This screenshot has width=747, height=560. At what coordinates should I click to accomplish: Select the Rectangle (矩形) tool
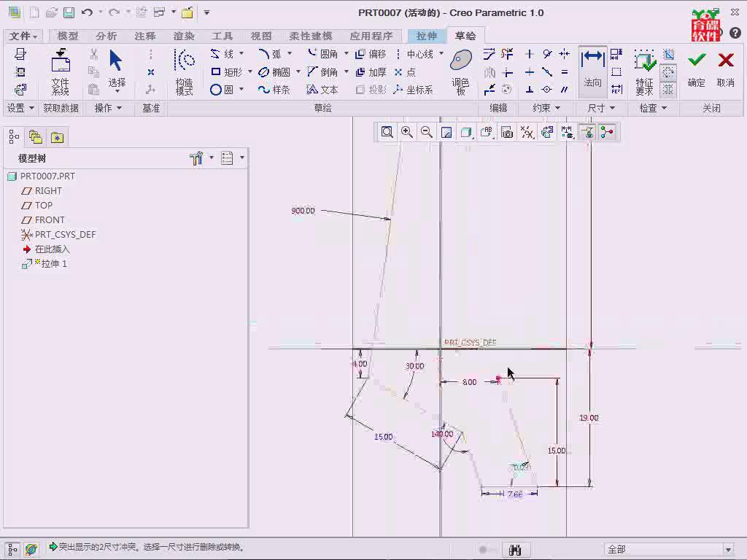[x=226, y=72]
